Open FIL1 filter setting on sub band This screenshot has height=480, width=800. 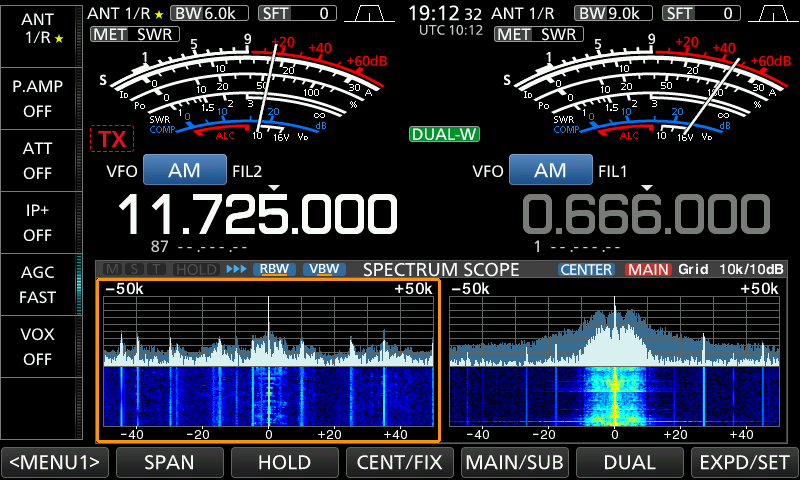pos(612,171)
